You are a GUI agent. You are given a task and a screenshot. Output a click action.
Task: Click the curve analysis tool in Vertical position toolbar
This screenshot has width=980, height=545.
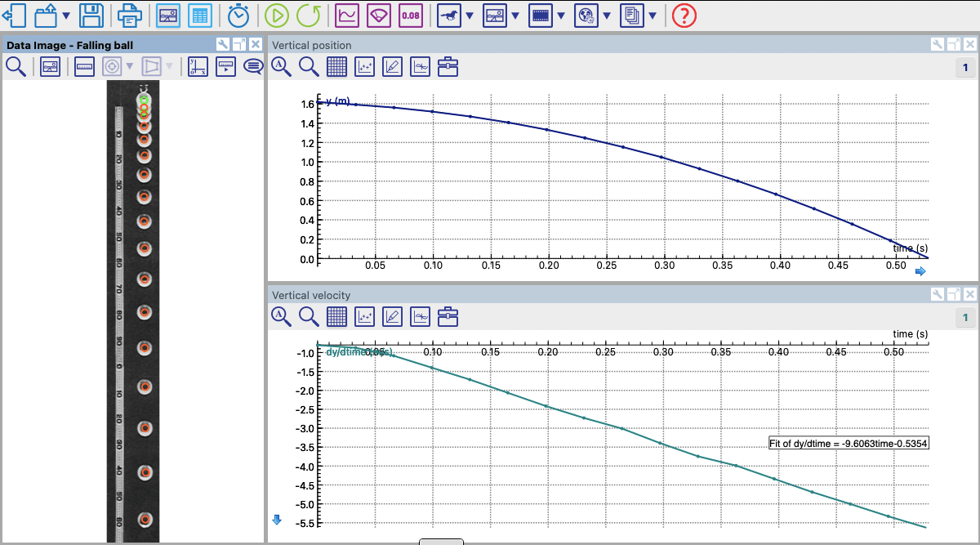(420, 67)
